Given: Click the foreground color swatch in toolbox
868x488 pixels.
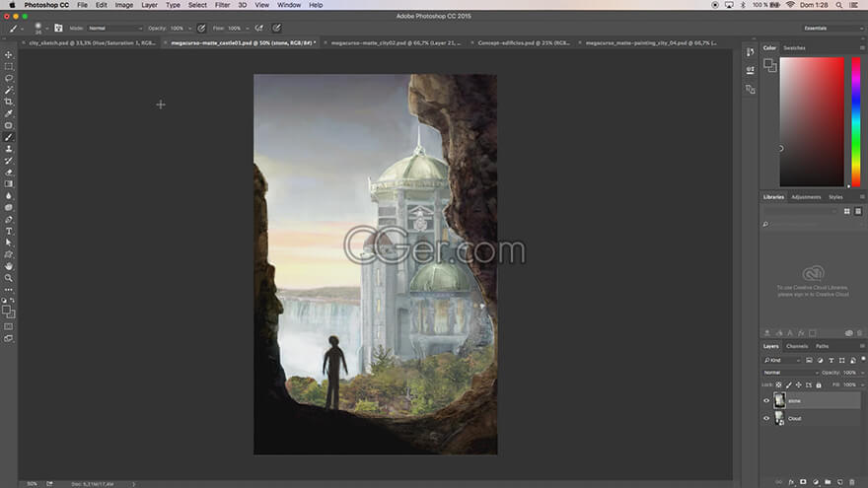Looking at the screenshot, I should point(7,311).
